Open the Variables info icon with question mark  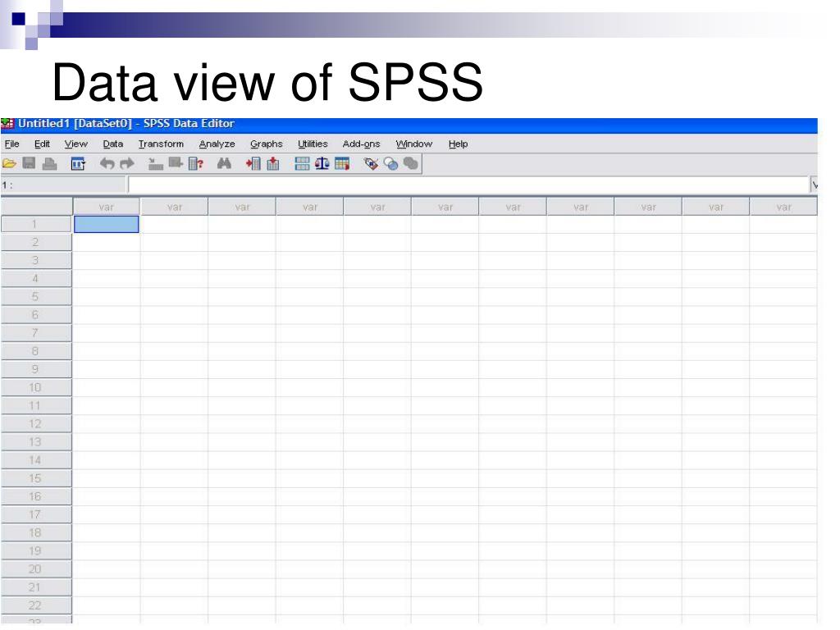click(195, 164)
